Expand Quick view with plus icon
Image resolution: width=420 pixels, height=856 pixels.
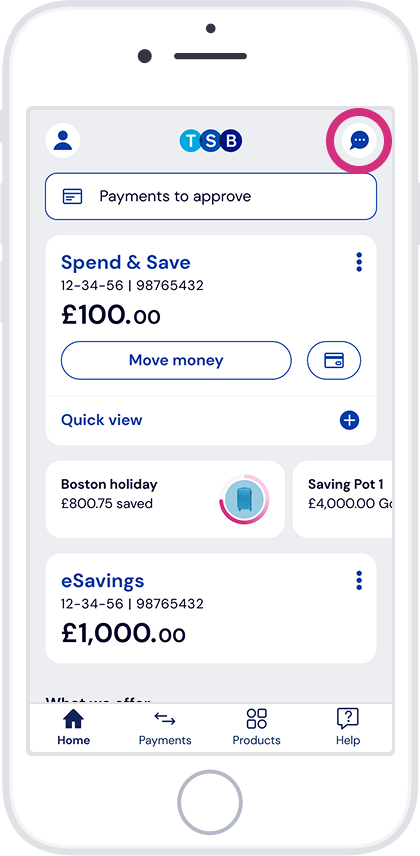[x=350, y=420]
